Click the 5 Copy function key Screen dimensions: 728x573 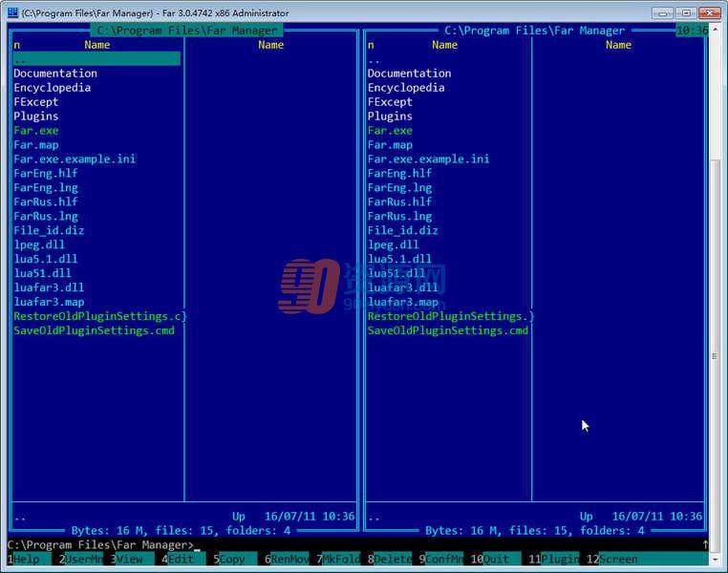click(x=235, y=559)
